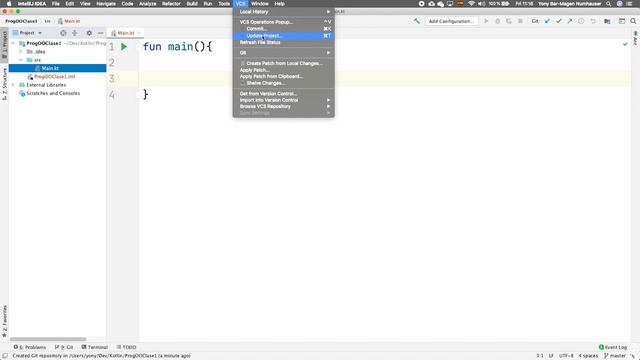Select Commit… from the VCS menu
This screenshot has height=360, width=640.
tap(284, 29)
